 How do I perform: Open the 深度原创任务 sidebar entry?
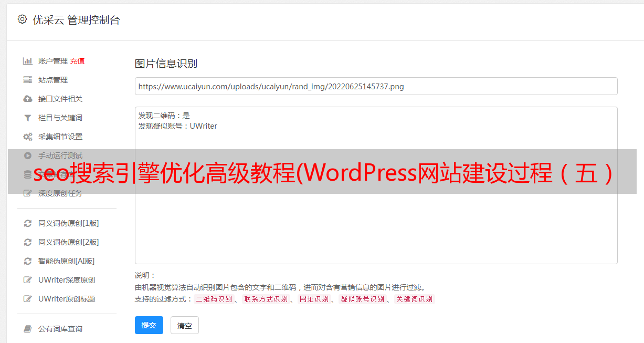(60, 193)
